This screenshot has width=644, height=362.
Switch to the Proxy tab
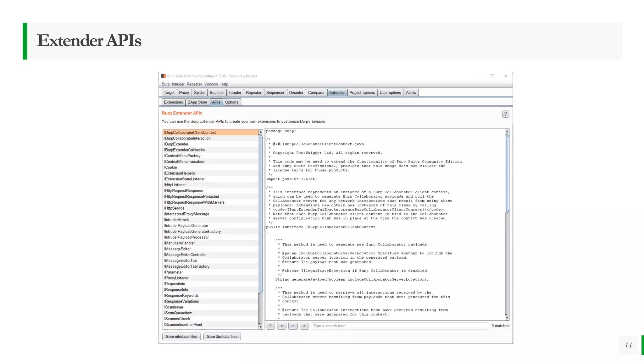[x=184, y=93]
